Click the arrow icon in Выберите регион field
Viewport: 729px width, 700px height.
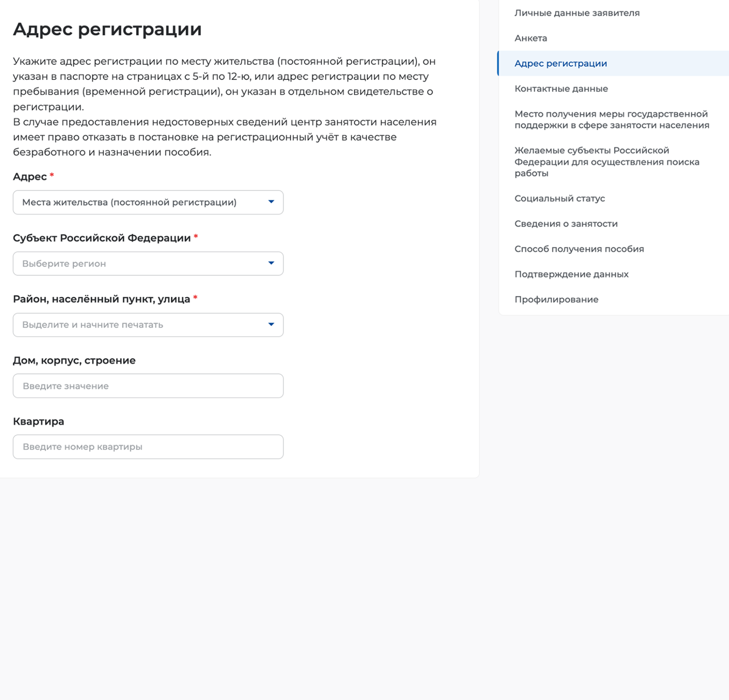271,263
